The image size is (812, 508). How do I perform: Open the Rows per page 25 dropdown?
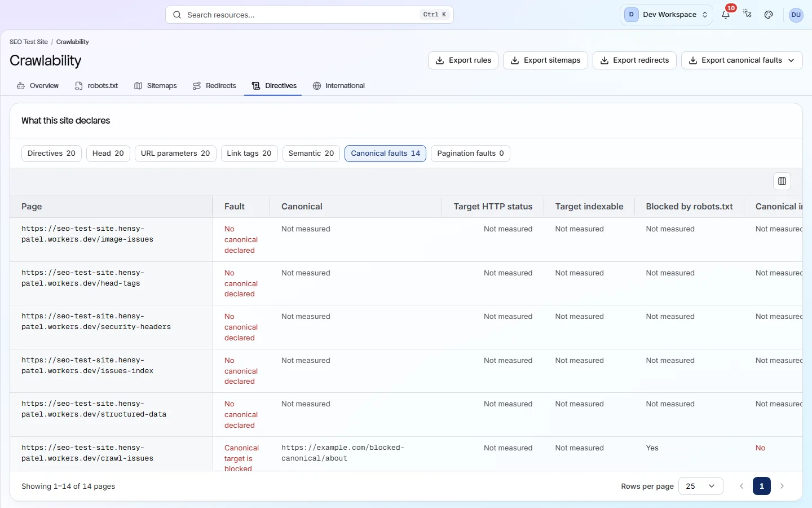(700, 486)
